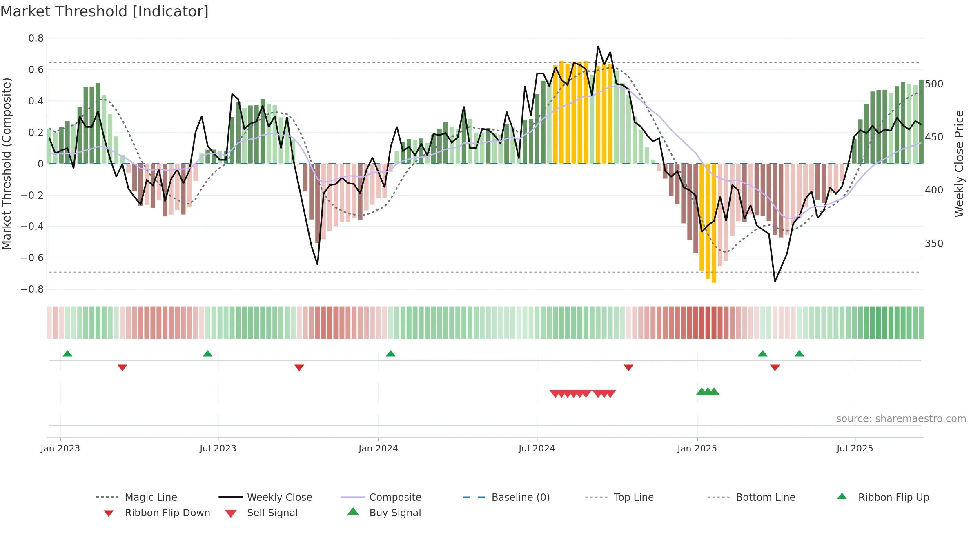Screen dimensions: 980x551
Task: Toggle the Buy Signal legend entry
Action: 384,513
